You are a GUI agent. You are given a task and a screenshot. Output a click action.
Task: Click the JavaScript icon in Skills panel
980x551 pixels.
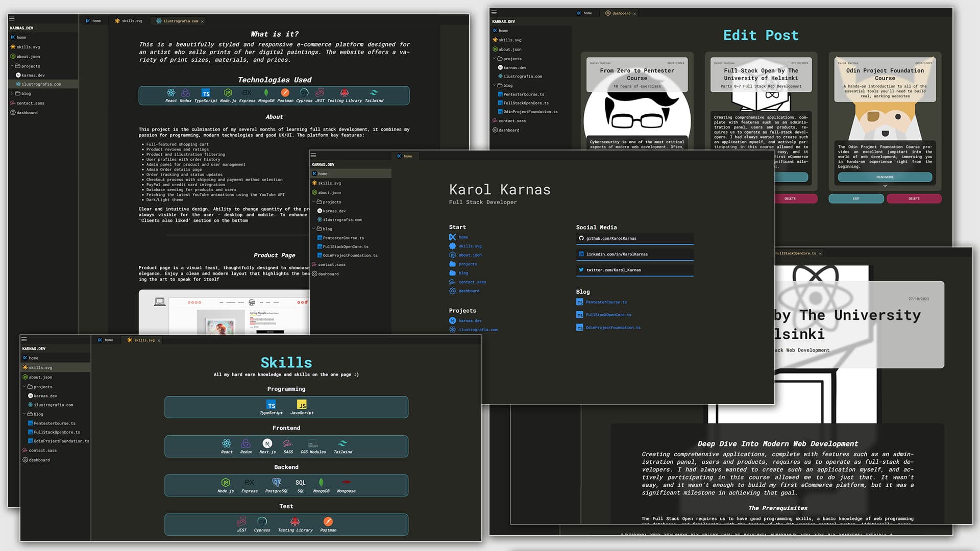click(302, 405)
